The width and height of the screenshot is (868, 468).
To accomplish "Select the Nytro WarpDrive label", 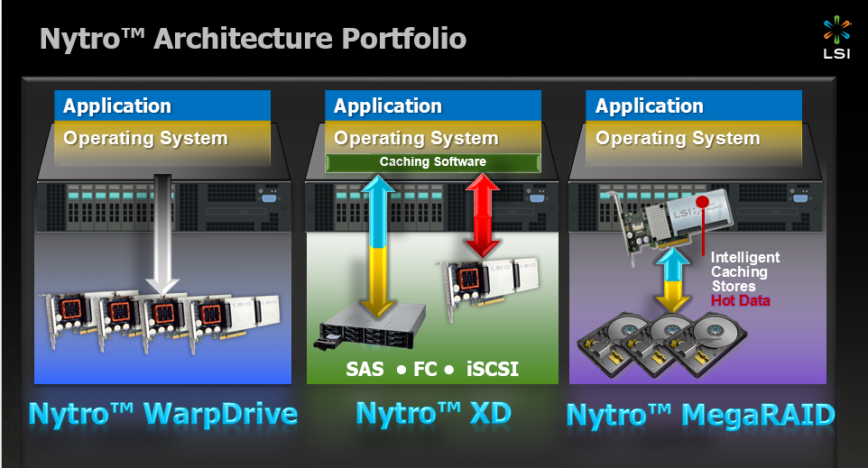I will coord(163,414).
